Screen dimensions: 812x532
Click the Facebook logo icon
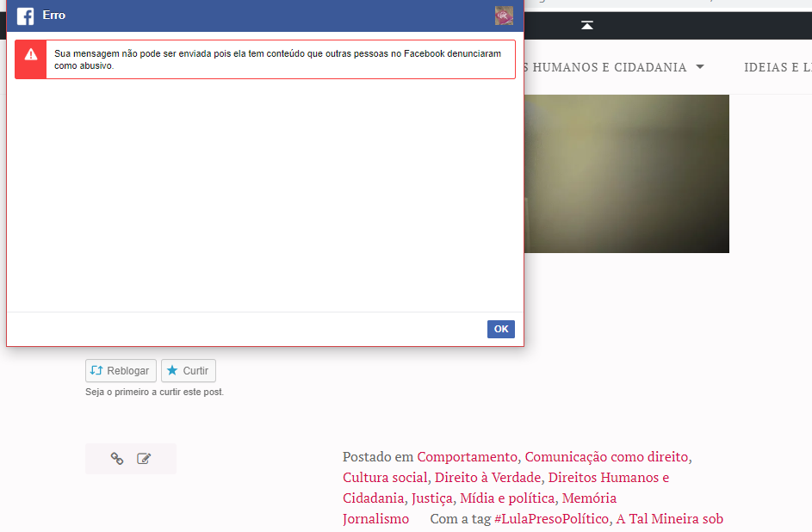[25, 15]
